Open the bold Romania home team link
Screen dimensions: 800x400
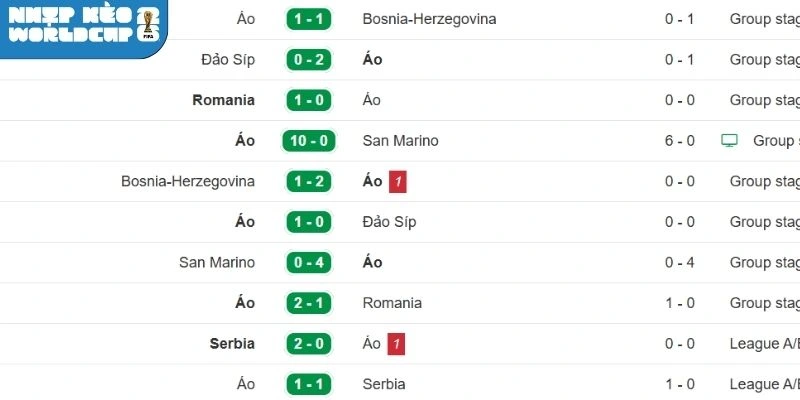(x=223, y=100)
